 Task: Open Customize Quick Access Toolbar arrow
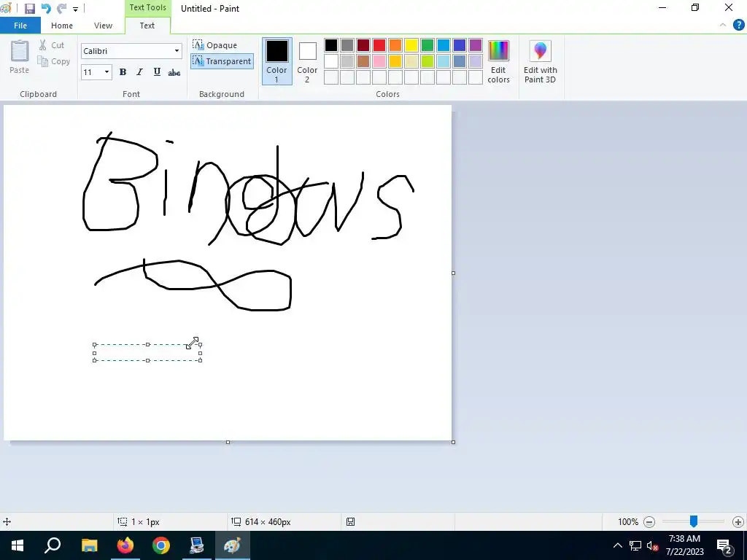tap(75, 9)
